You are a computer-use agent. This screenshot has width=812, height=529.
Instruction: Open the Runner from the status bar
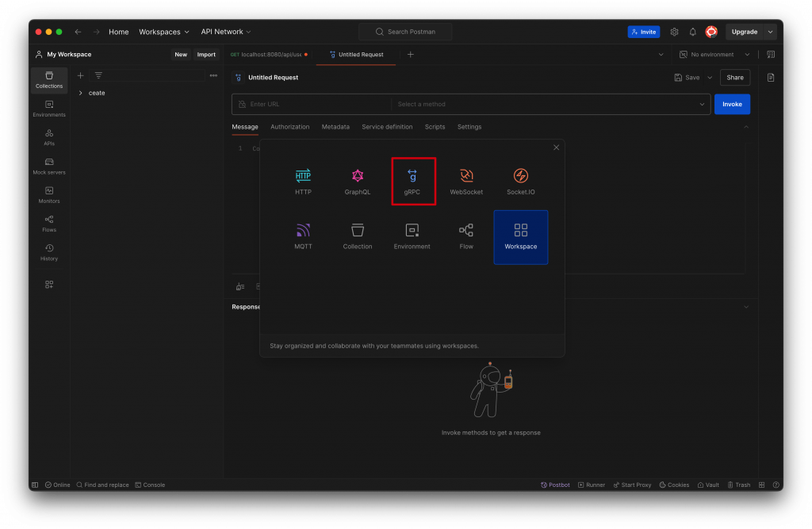pos(592,485)
